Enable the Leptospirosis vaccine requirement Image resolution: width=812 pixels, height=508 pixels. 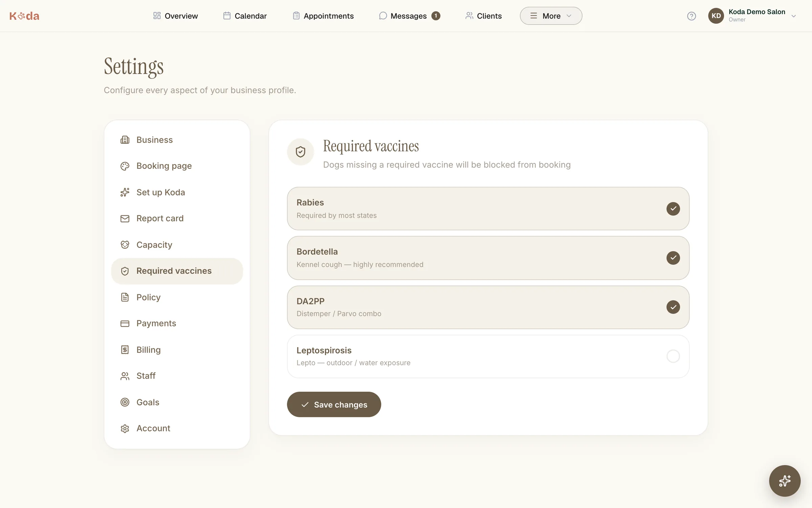(x=673, y=356)
